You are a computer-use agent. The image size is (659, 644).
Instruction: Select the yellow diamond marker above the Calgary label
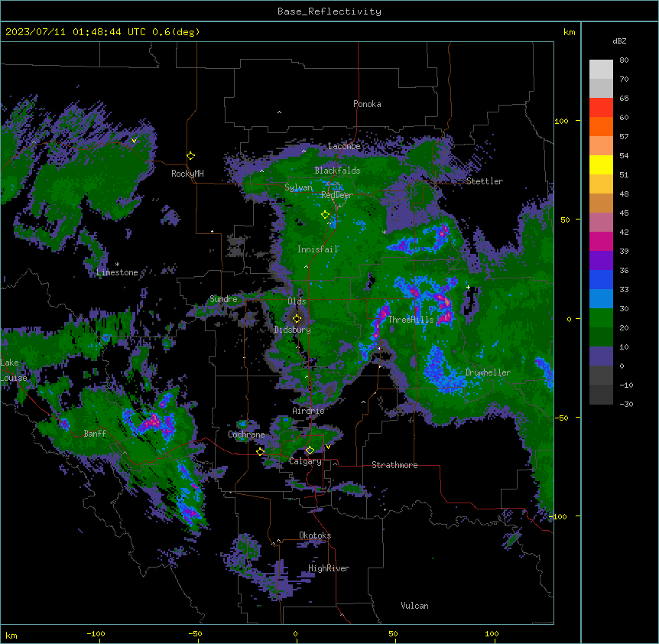(310, 450)
